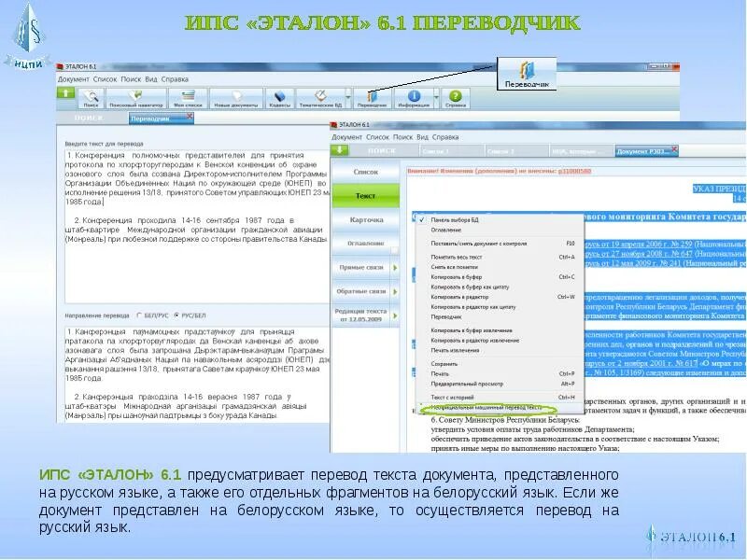Open Список menu in translator window

click(x=105, y=79)
